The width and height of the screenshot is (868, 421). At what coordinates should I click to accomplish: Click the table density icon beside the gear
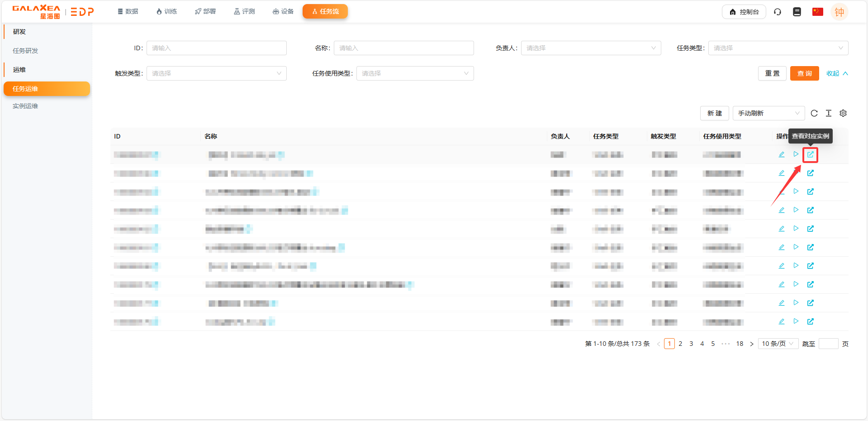828,113
